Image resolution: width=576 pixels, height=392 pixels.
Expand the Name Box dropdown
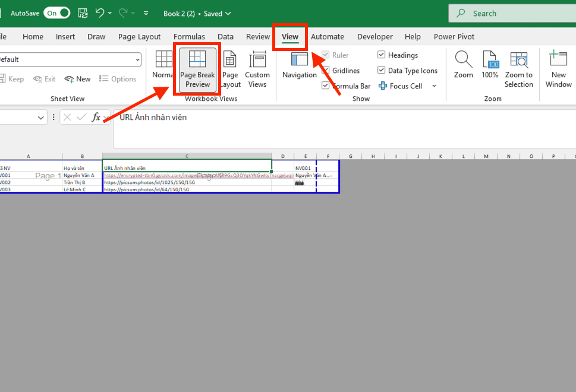[x=40, y=118]
